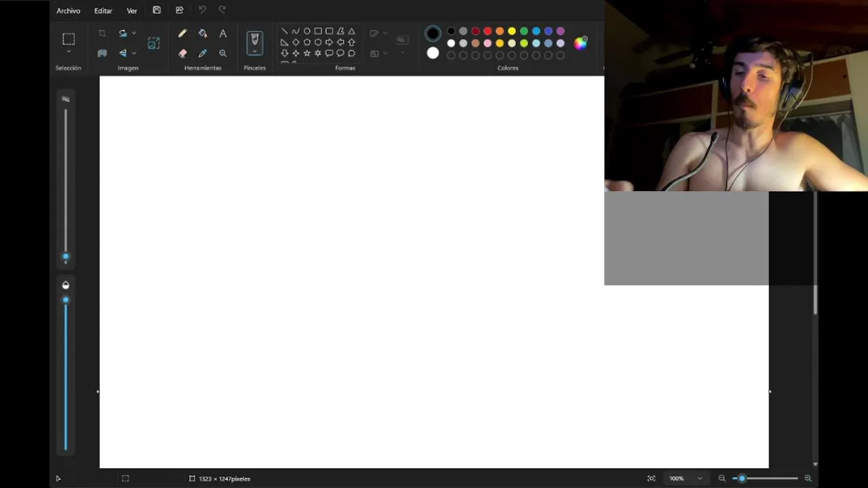The width and height of the screenshot is (868, 488).
Task: Select the crop image tool
Action: pos(102,33)
